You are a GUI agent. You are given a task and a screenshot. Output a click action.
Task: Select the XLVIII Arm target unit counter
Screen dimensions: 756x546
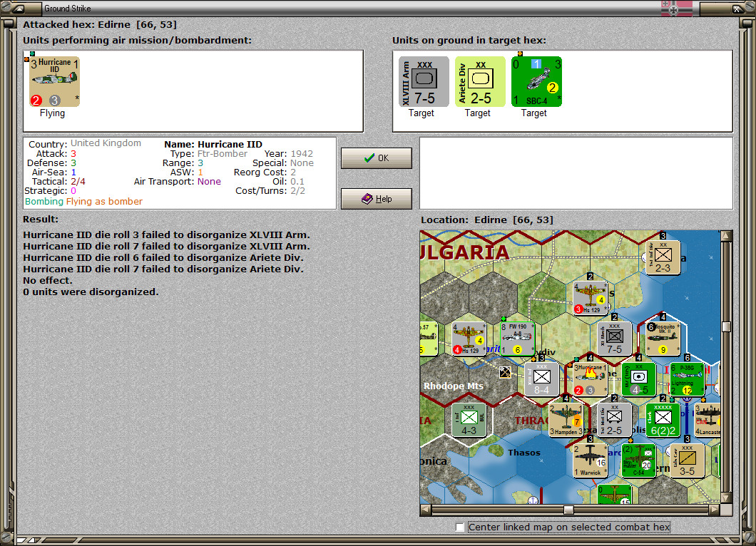pos(424,81)
